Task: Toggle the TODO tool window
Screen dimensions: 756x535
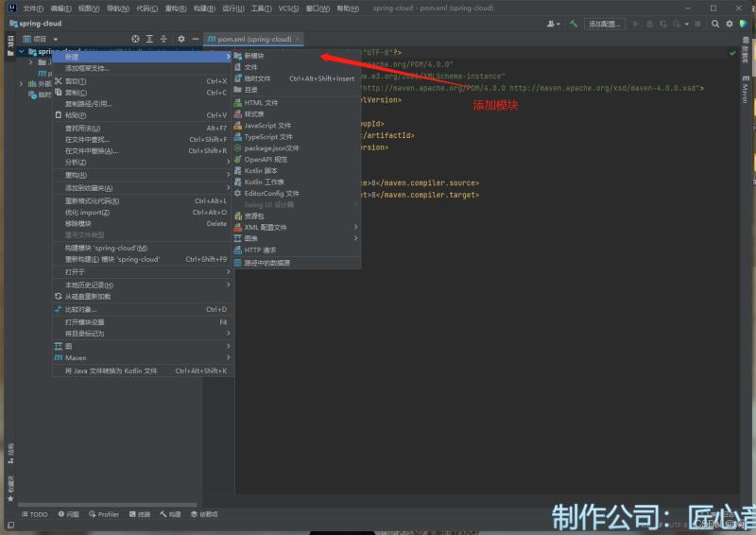Action: coord(33,514)
